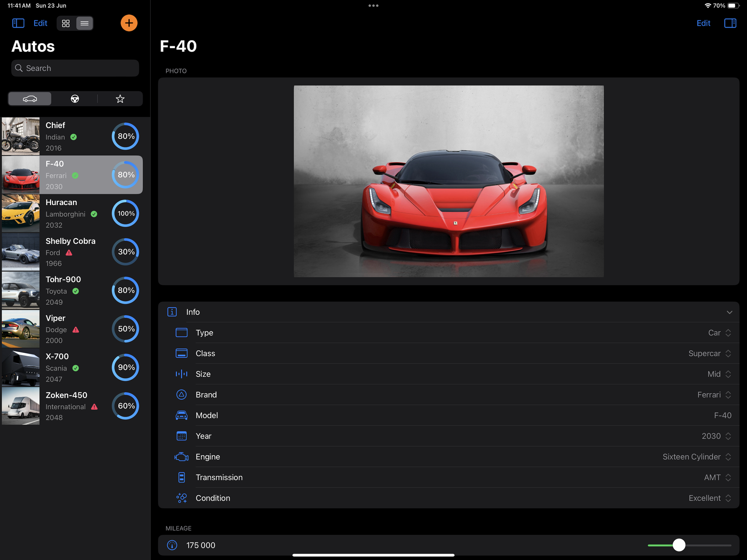Open the three-dot multitasking menu
This screenshot has width=747, height=560.
point(373,6)
